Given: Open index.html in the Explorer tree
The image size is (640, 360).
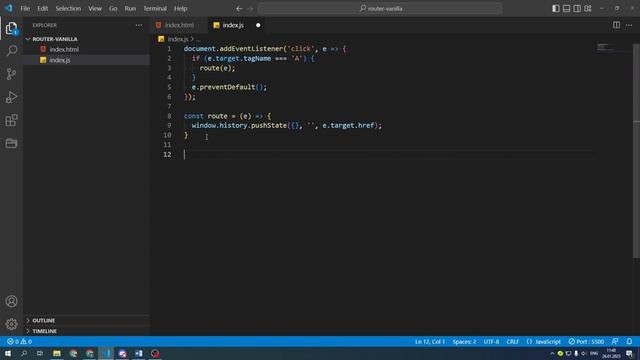Looking at the screenshot, I should click(x=64, y=49).
